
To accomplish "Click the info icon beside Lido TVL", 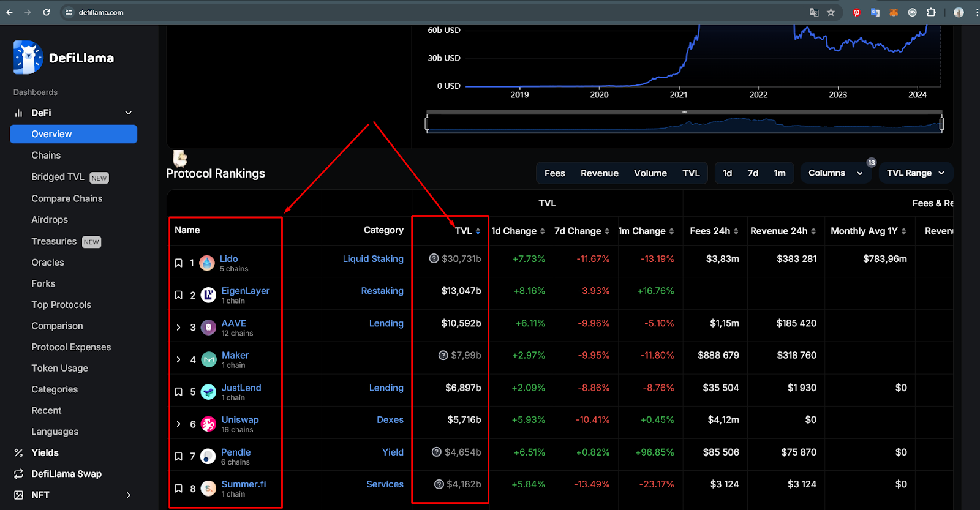I will coord(434,258).
